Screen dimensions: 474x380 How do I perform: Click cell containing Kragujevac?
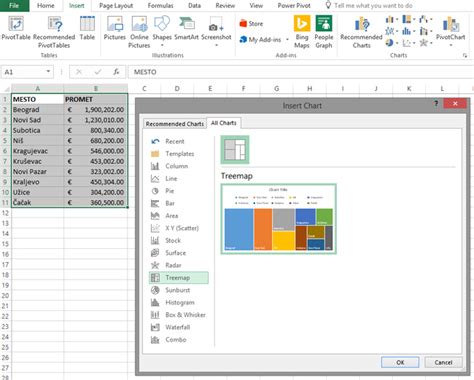click(x=38, y=151)
